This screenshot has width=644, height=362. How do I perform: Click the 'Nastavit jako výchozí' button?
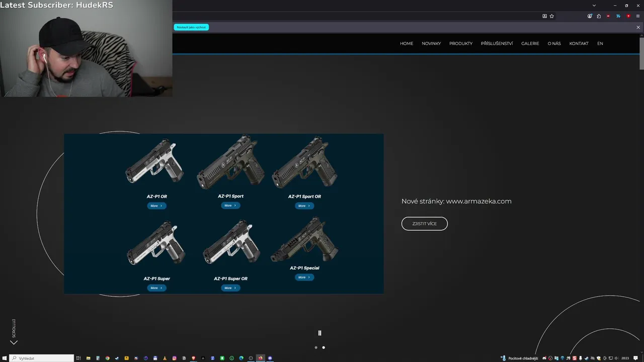pos(191,27)
